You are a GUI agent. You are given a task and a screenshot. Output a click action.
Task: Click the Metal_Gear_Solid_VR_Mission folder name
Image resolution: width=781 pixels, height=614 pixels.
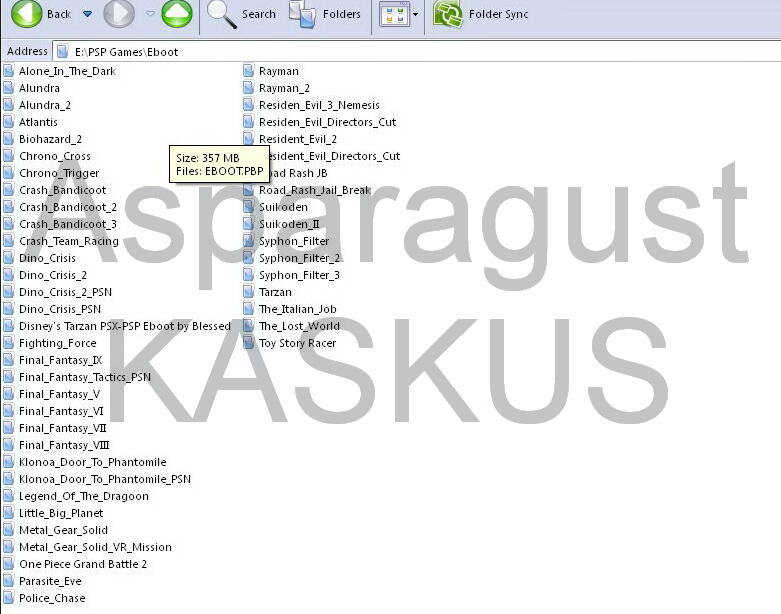95,547
